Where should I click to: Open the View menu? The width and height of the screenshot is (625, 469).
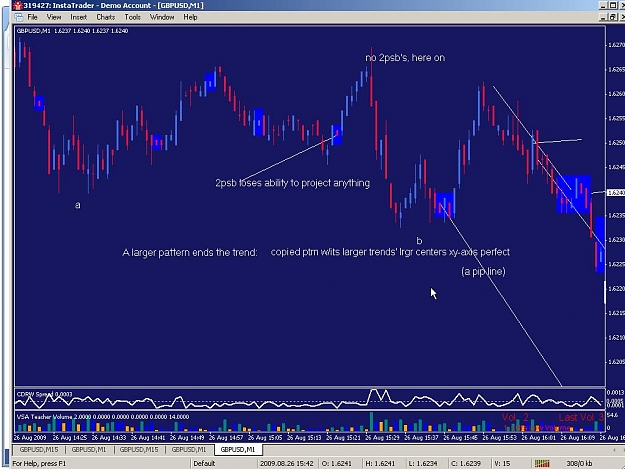click(x=54, y=17)
